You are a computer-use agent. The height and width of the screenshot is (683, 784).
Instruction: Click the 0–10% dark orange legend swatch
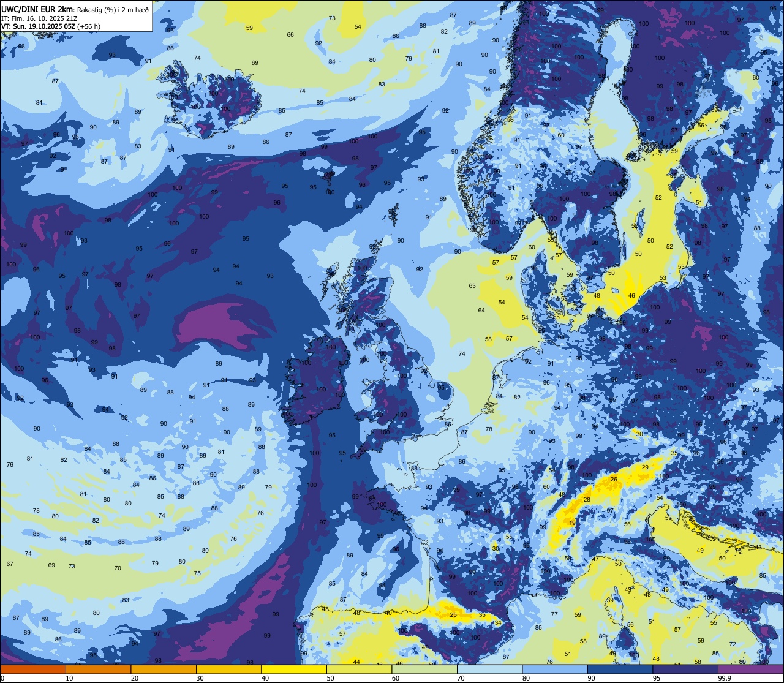[x=33, y=670]
